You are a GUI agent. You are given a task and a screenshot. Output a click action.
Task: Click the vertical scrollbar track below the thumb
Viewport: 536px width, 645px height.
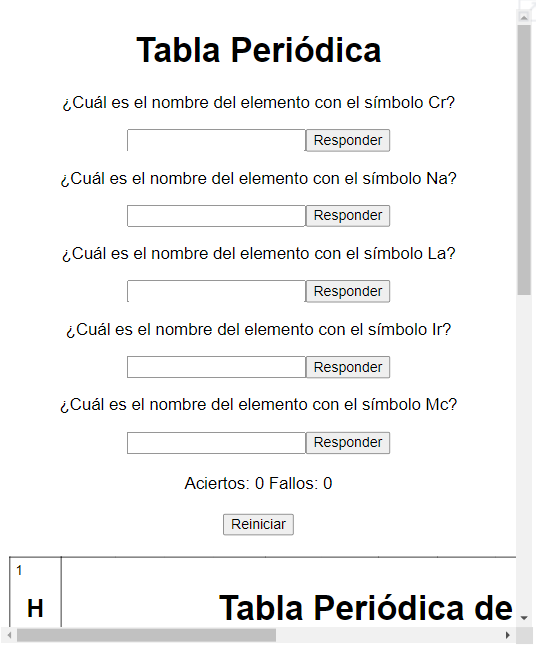pos(524,452)
